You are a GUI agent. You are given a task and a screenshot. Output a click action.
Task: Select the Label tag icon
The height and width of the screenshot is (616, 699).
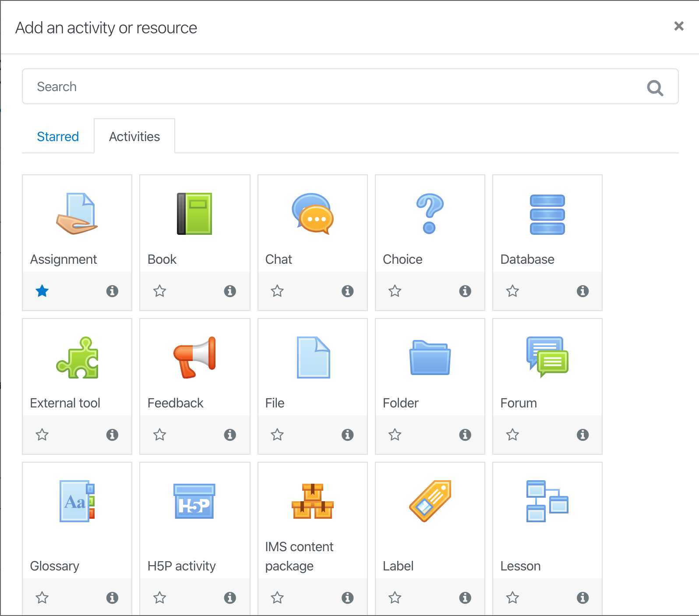pos(430,501)
